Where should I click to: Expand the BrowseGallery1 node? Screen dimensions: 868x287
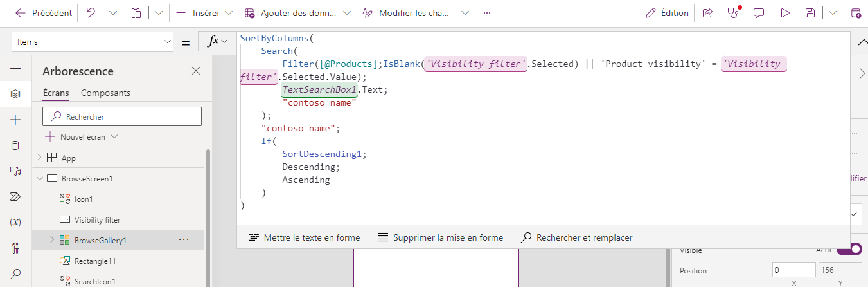click(52, 240)
